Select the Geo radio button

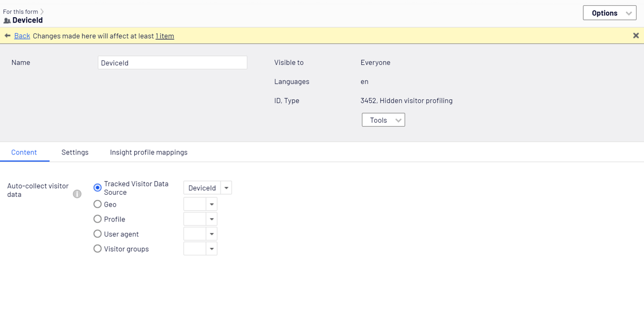click(x=98, y=204)
